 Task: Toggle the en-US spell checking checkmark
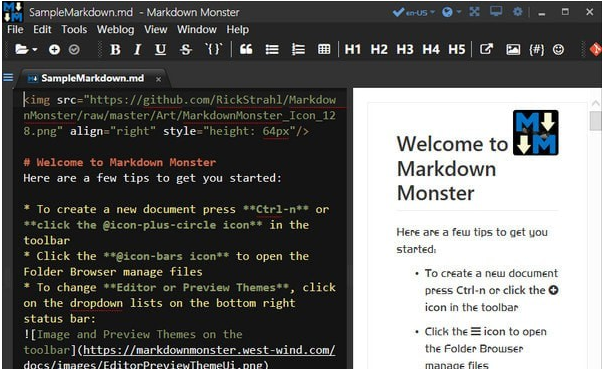pyautogui.click(x=398, y=12)
